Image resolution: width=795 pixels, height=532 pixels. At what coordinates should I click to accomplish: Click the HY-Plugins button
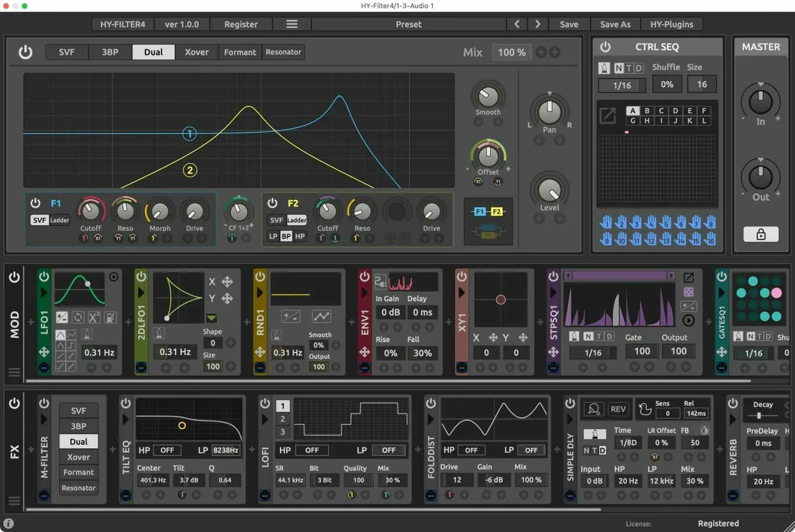(672, 24)
